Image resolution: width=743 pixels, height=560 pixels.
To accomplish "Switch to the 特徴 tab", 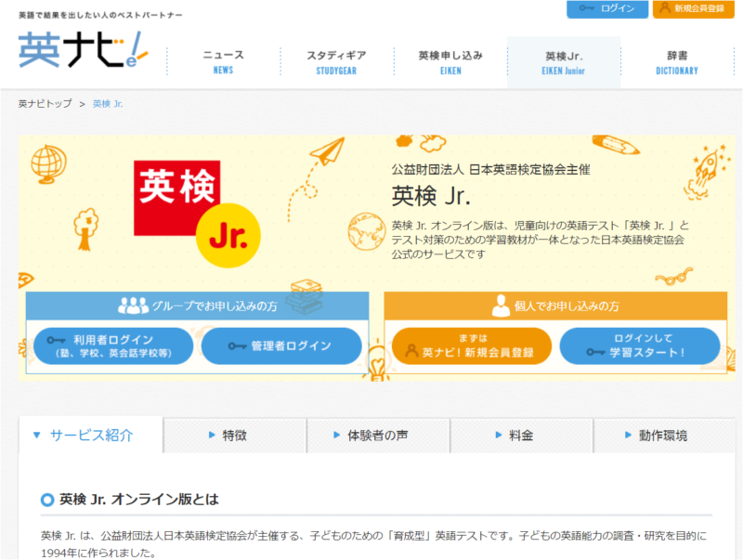I will [235, 436].
